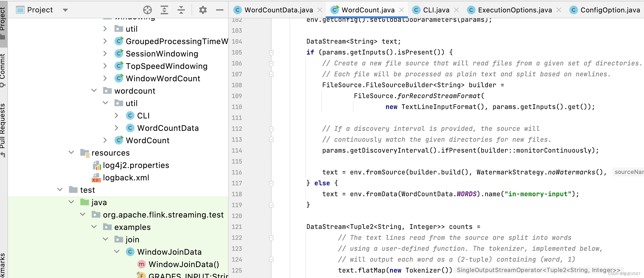Select the log4j2.properties file icon

click(x=97, y=165)
